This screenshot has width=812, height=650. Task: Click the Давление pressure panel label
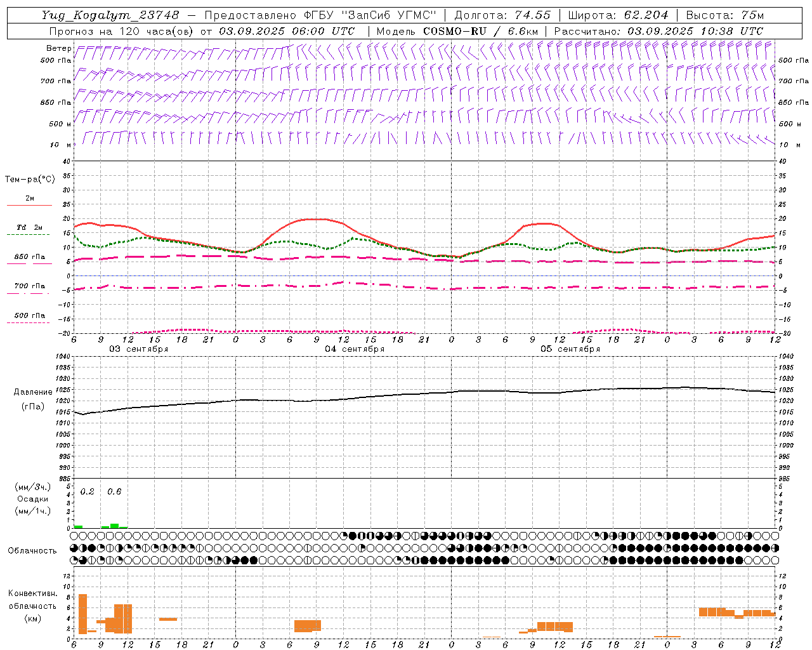[33, 392]
